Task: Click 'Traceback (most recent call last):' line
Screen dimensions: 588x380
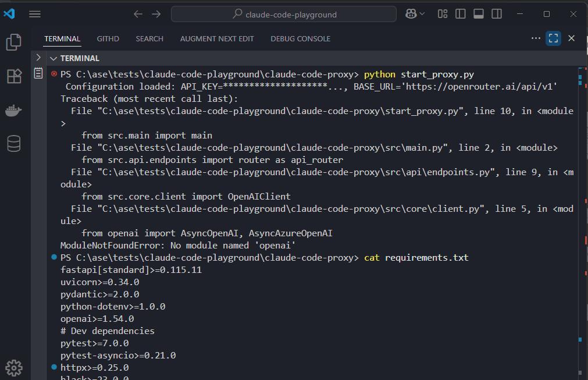Action: pos(149,99)
